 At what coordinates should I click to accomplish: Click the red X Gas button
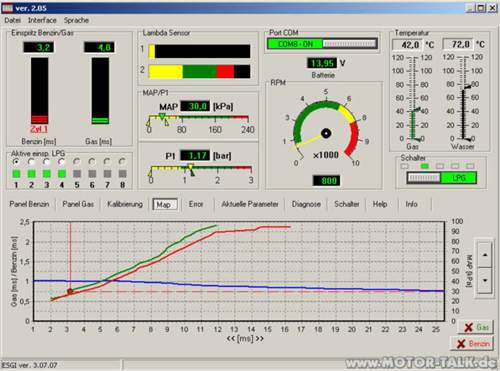coord(476,327)
